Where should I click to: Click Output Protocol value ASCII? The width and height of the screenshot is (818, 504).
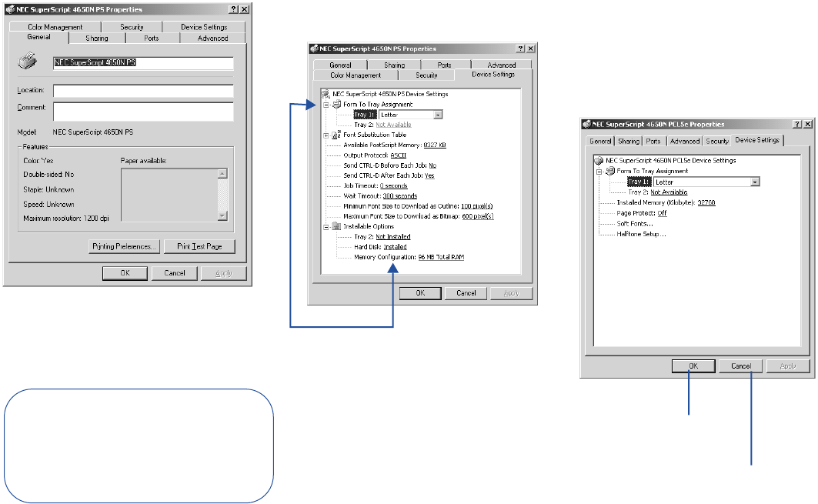pyautogui.click(x=398, y=155)
